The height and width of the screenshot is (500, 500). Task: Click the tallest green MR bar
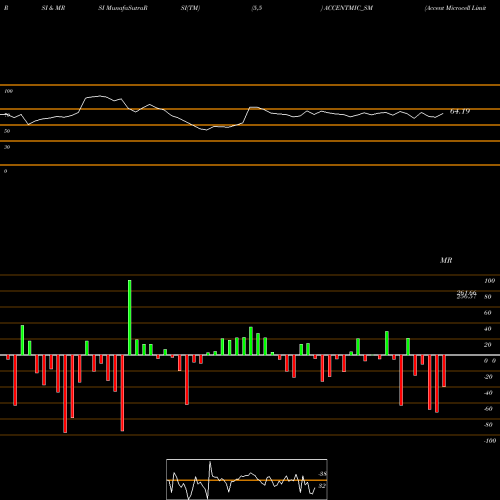coord(130,317)
